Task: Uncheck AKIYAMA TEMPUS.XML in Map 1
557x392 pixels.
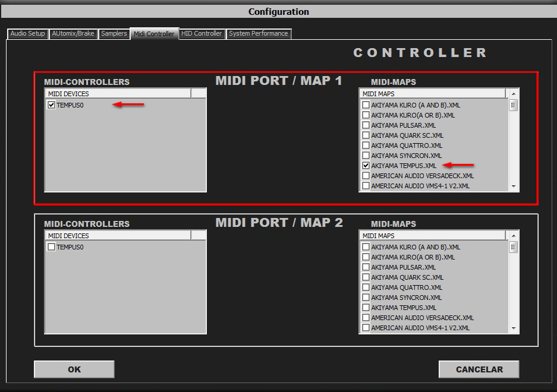Action: [366, 166]
